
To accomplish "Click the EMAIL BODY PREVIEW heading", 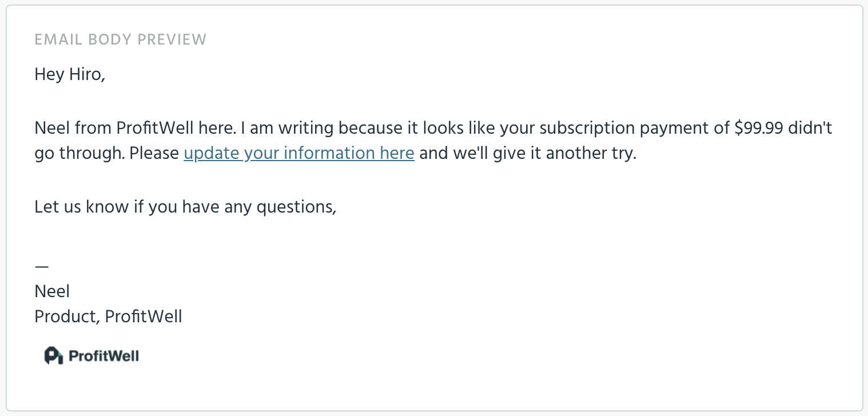I will tap(121, 39).
